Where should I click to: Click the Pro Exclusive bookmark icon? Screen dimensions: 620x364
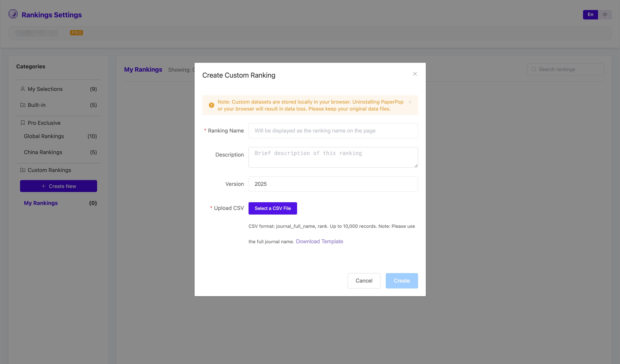click(x=23, y=123)
